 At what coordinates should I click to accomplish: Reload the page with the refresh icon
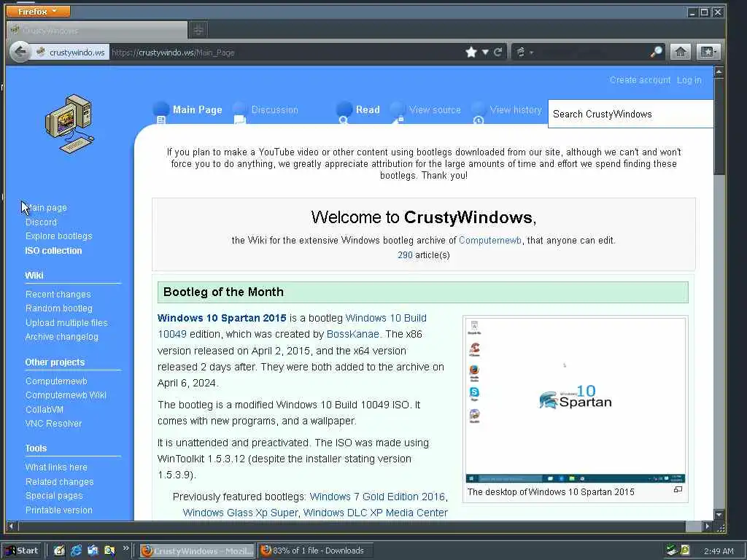(498, 52)
